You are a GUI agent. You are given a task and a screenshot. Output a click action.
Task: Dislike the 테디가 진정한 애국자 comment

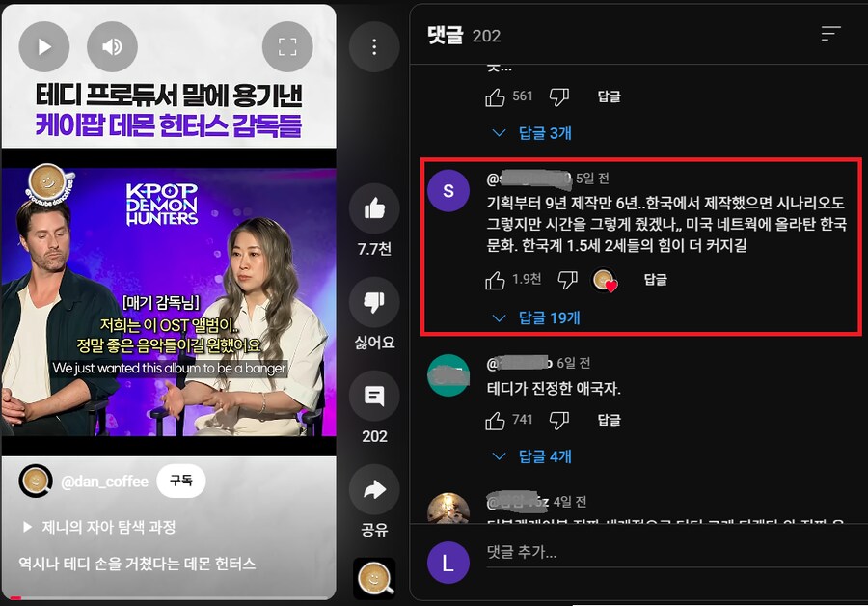coord(559,421)
